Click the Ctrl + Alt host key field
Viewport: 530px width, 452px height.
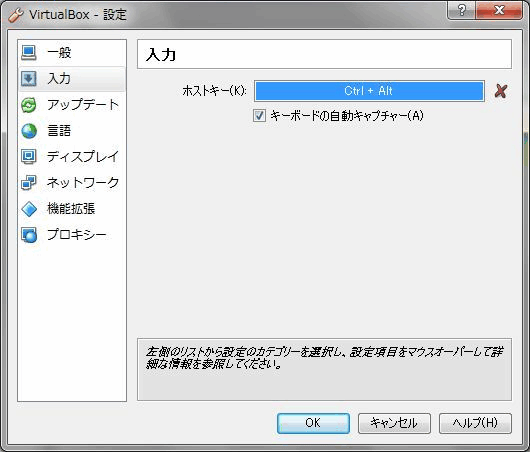click(369, 91)
